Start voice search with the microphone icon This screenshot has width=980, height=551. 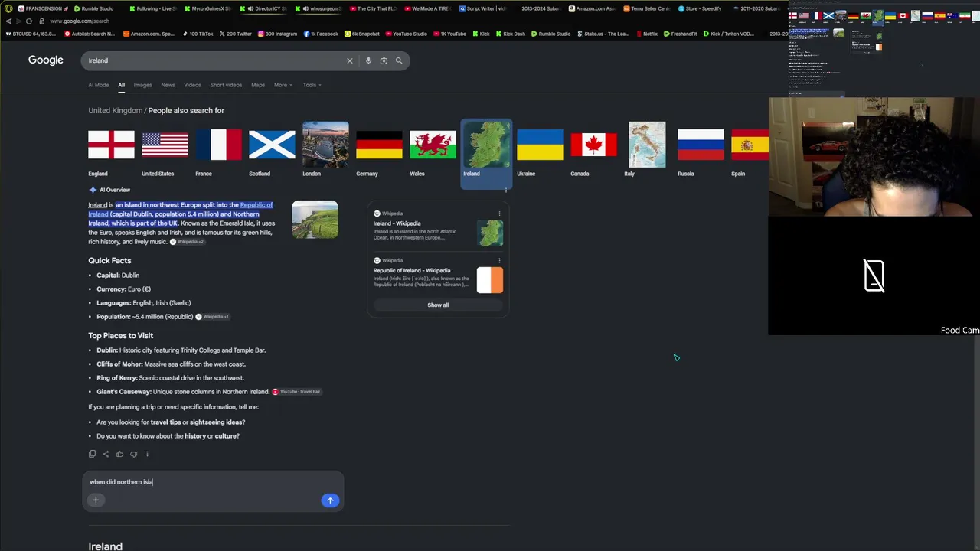click(x=368, y=60)
